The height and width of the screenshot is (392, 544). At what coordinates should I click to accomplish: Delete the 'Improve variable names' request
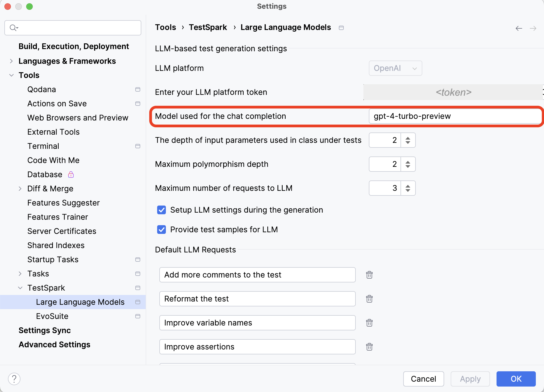click(x=369, y=323)
